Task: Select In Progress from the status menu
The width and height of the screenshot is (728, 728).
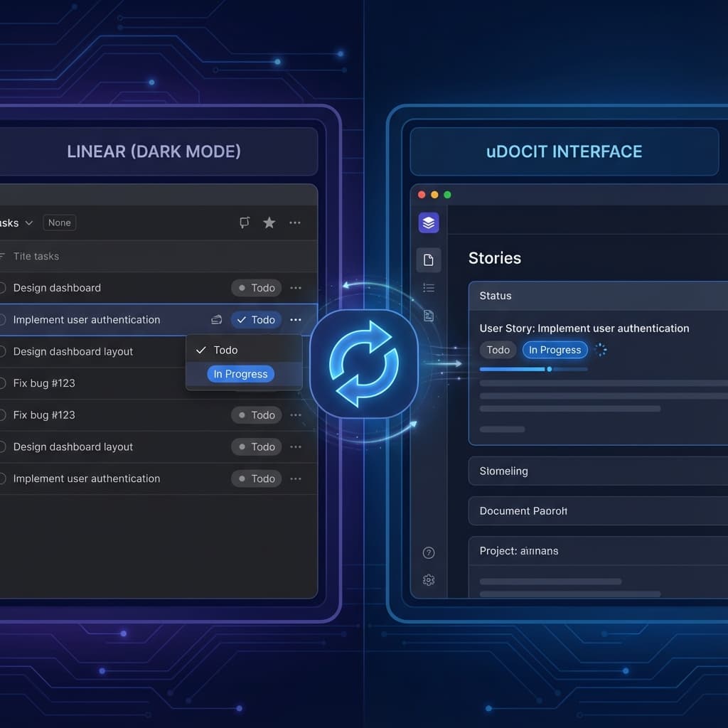Action: pos(240,374)
